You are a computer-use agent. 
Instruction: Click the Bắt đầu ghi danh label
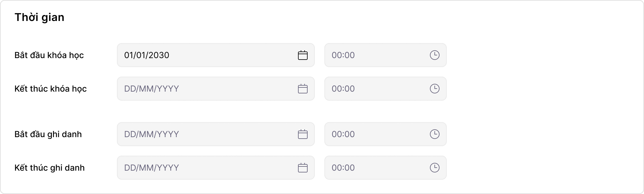(48, 134)
